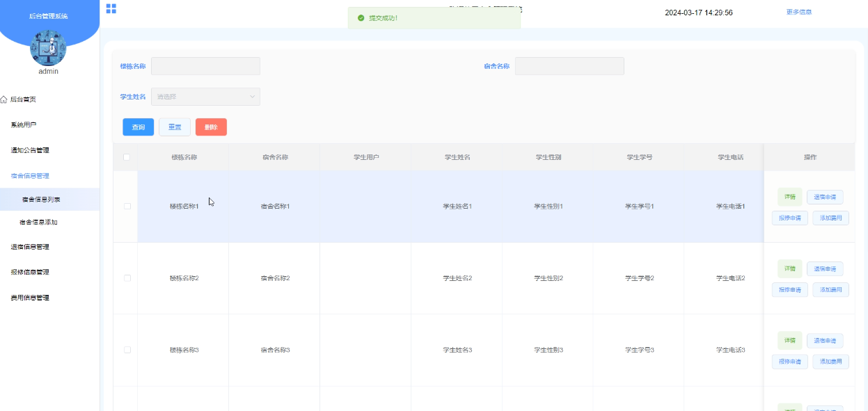Screen dimensions: 868x411
Task: Click 退宿申请 for row 楼栋名称3
Action: 825,341
